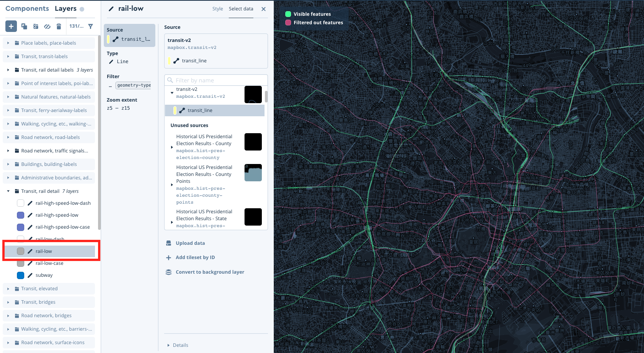Click the Transit, bridges folder icon
The width and height of the screenshot is (644, 353).
coord(17,302)
